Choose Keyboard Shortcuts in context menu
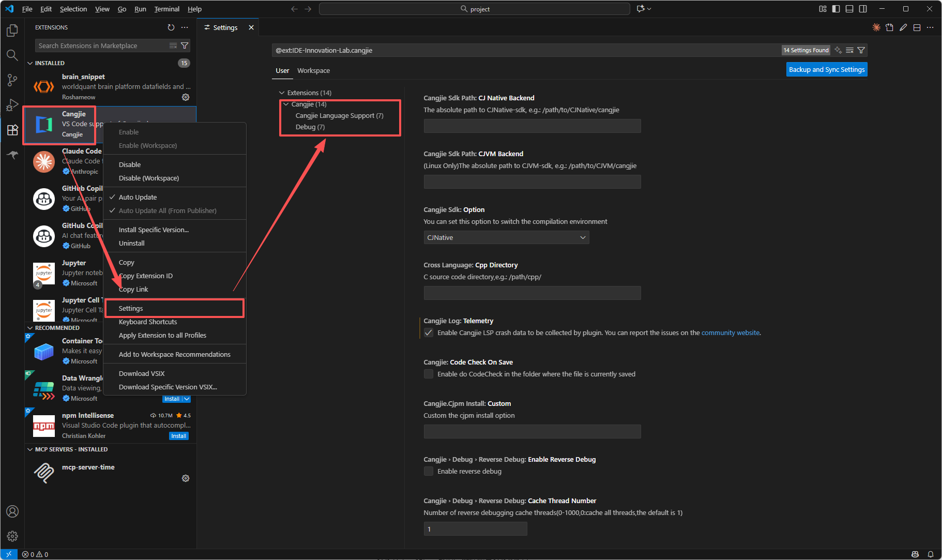 pos(175,322)
